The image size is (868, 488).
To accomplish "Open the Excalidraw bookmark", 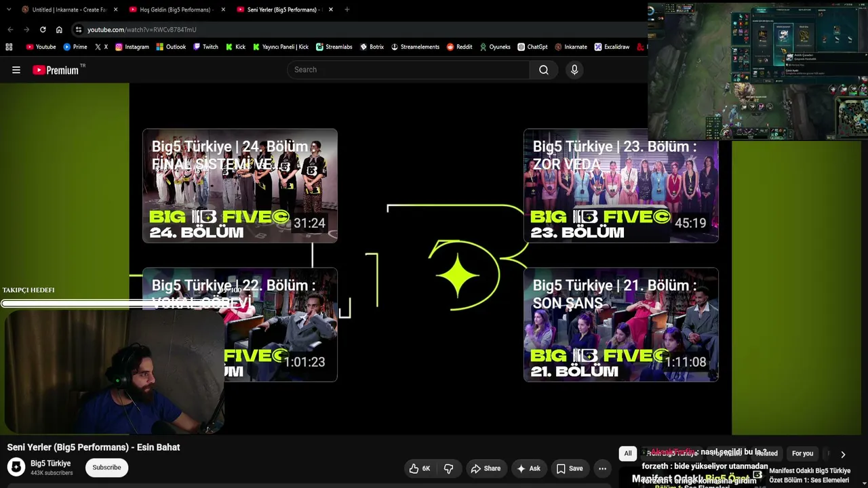I will click(612, 47).
